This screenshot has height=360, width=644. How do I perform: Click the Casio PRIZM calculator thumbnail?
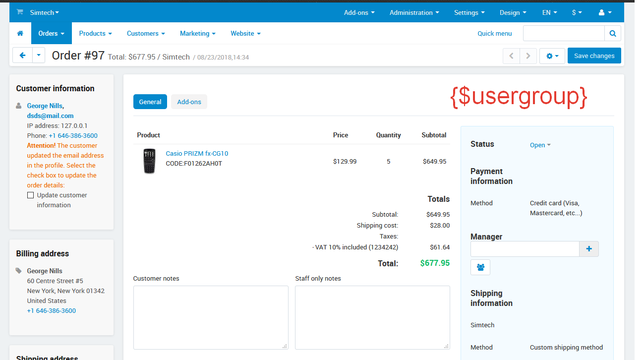[x=149, y=161]
